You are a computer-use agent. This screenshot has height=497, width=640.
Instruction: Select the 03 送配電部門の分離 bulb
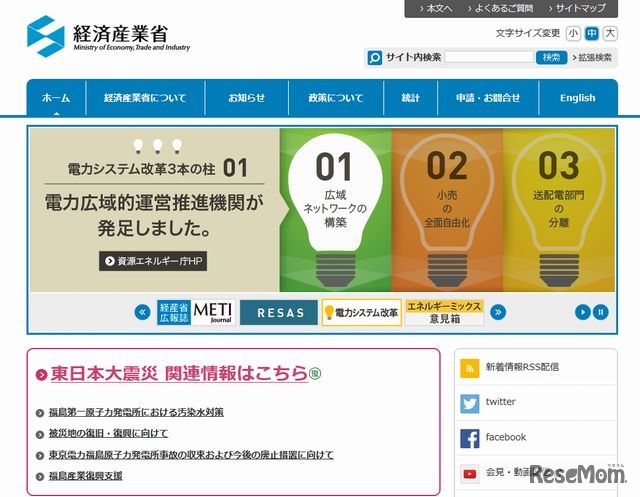pyautogui.click(x=559, y=210)
